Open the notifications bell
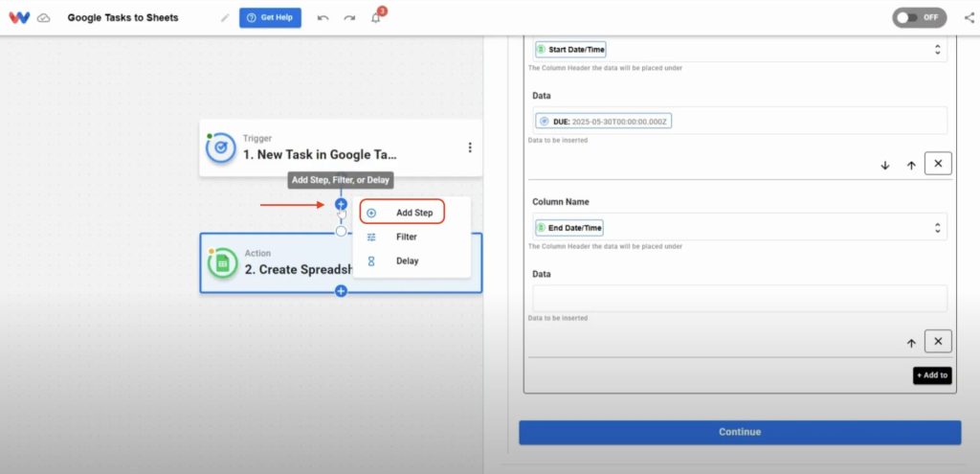The width and height of the screenshot is (980, 474). [x=375, y=17]
